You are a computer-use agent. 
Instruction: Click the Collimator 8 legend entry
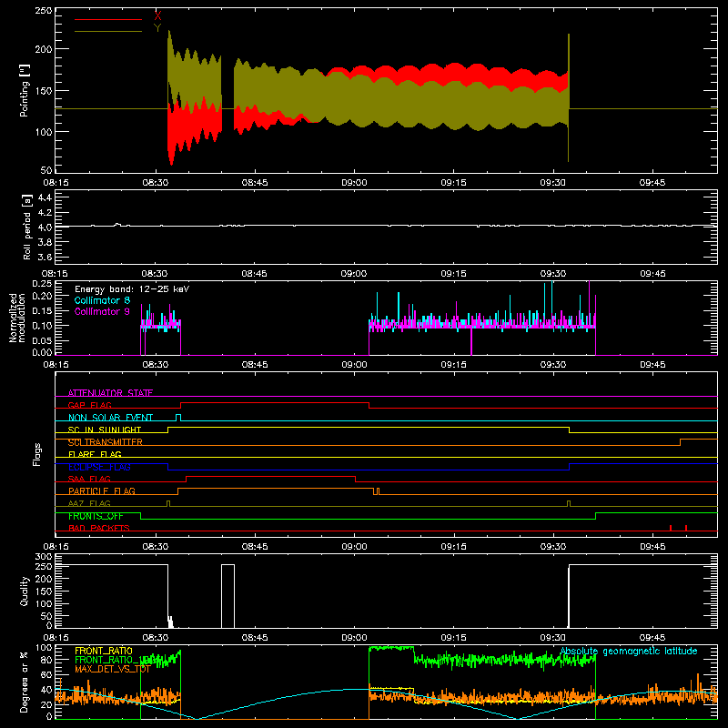[x=102, y=300]
